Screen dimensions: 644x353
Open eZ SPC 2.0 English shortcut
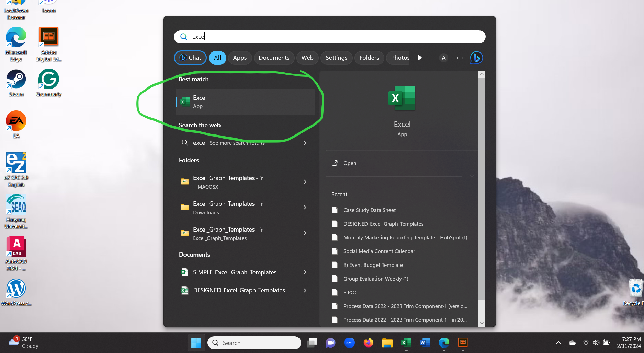16,170
